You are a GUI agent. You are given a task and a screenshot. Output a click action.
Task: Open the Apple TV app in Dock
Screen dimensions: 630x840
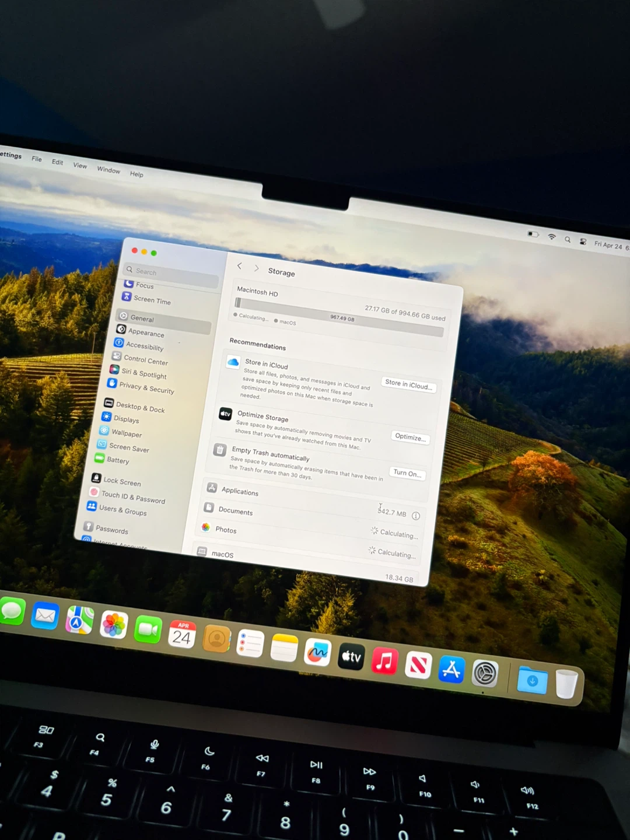click(351, 657)
